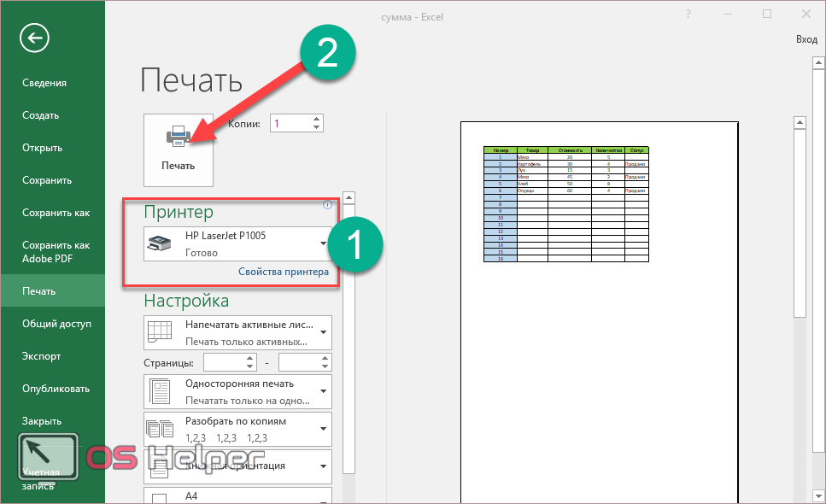826x504 pixels.
Task: Click the first Страницы input field
Action: 225,362
